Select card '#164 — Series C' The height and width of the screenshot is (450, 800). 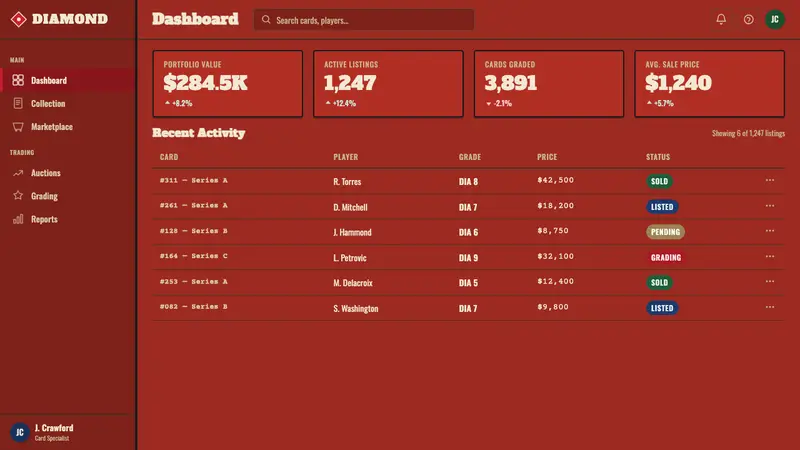point(193,256)
